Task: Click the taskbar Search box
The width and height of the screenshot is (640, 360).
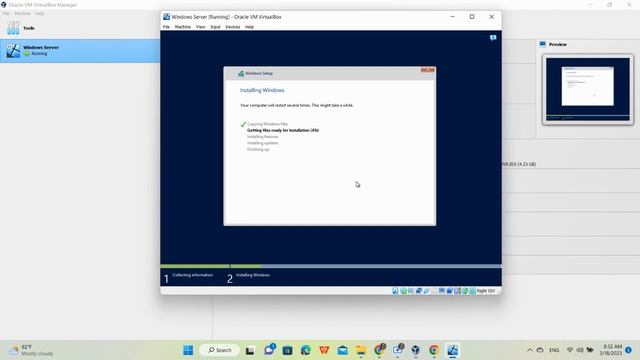Action: [220, 350]
